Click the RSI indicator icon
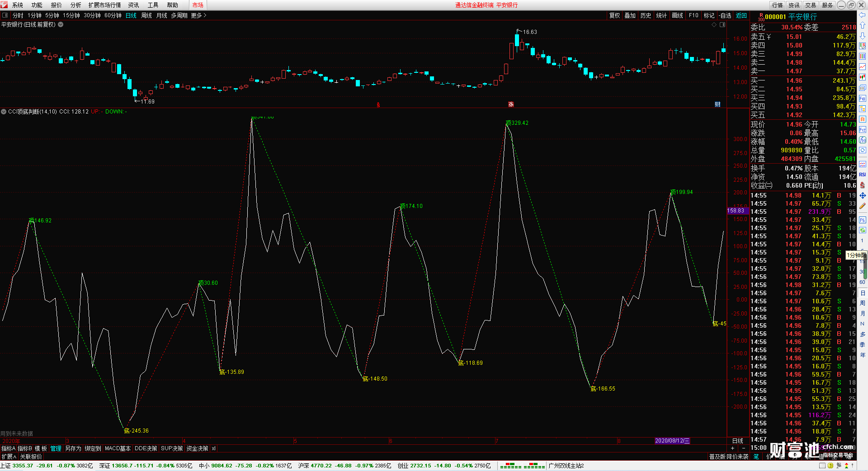Screen dimensions: 868x471 (863, 174)
